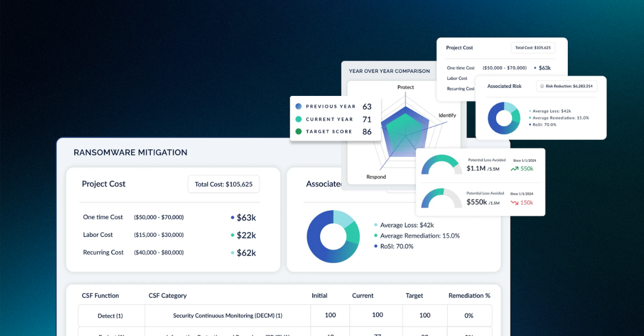Click the red 150k change value
This screenshot has width=644, height=336.
(527, 203)
